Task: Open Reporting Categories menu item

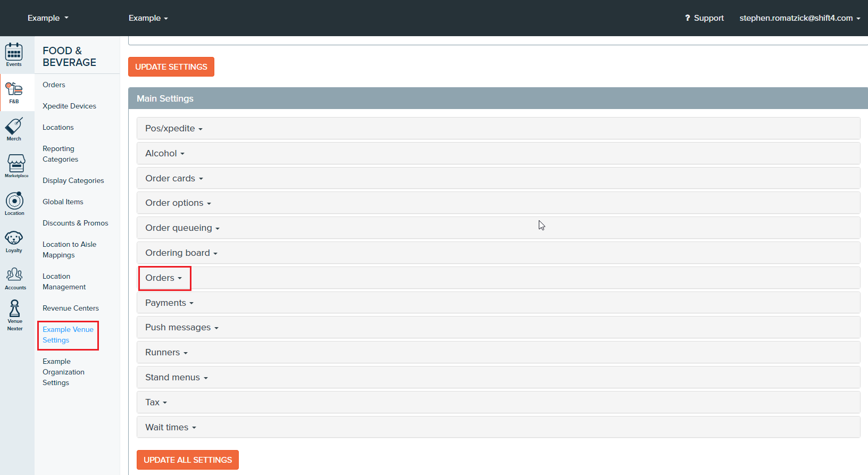Action: pos(60,154)
